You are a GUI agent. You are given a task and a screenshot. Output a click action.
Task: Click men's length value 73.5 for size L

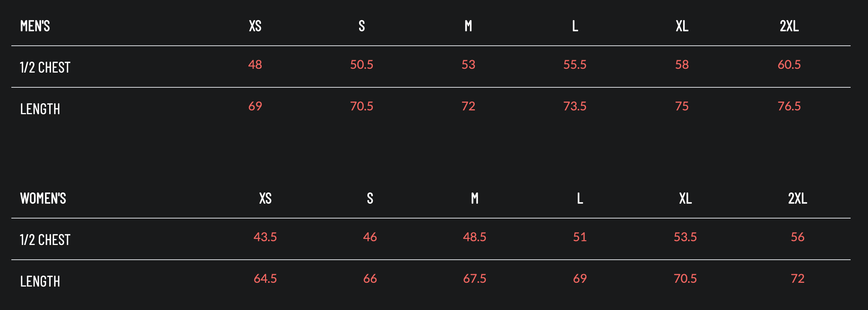(x=575, y=106)
